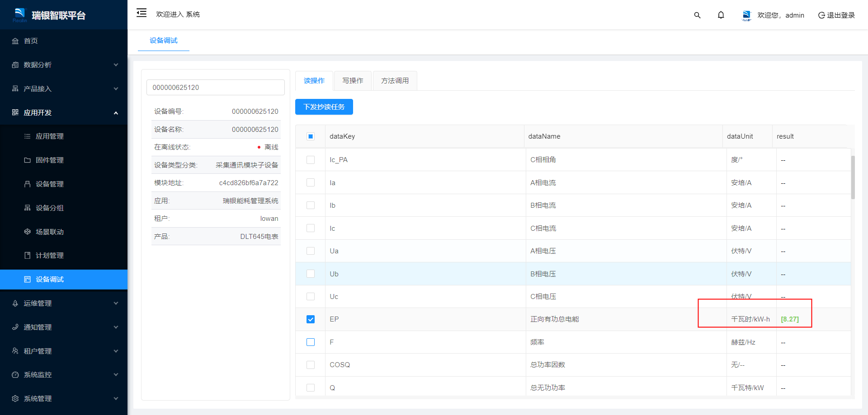Click module address c4cd826bf6a7a722
868x415 pixels.
249,183
